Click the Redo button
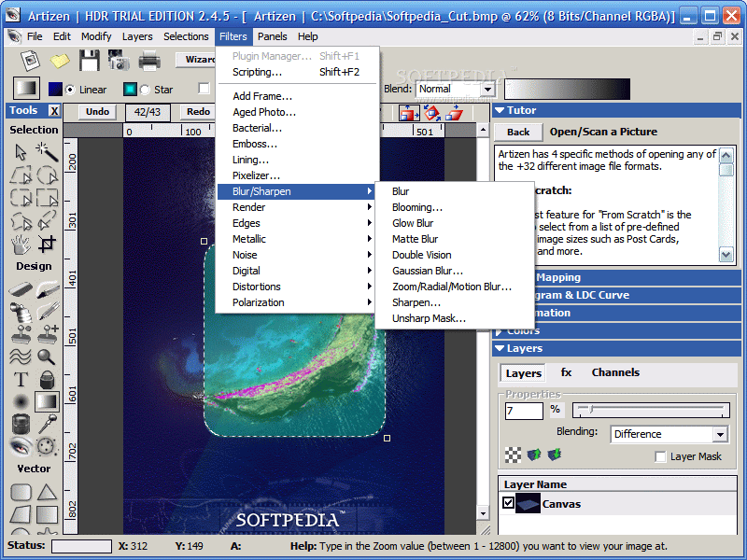Viewport: 747px width, 560px height. pos(198,111)
